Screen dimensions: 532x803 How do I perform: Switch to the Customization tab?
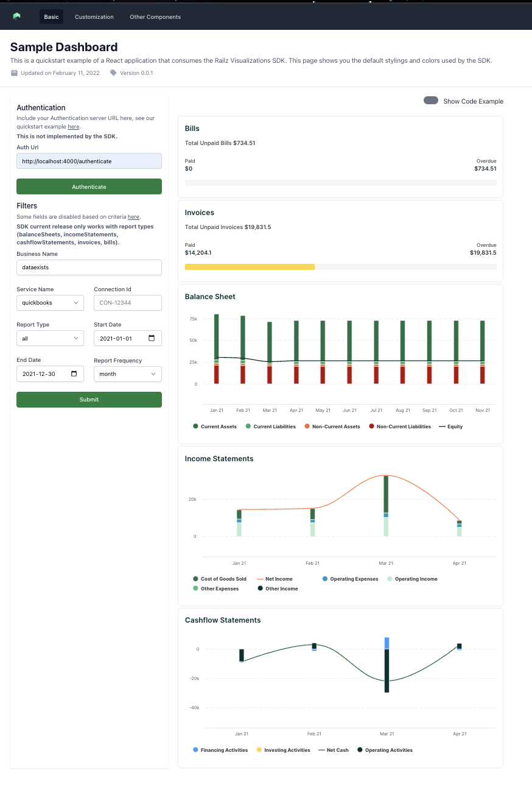click(x=94, y=16)
